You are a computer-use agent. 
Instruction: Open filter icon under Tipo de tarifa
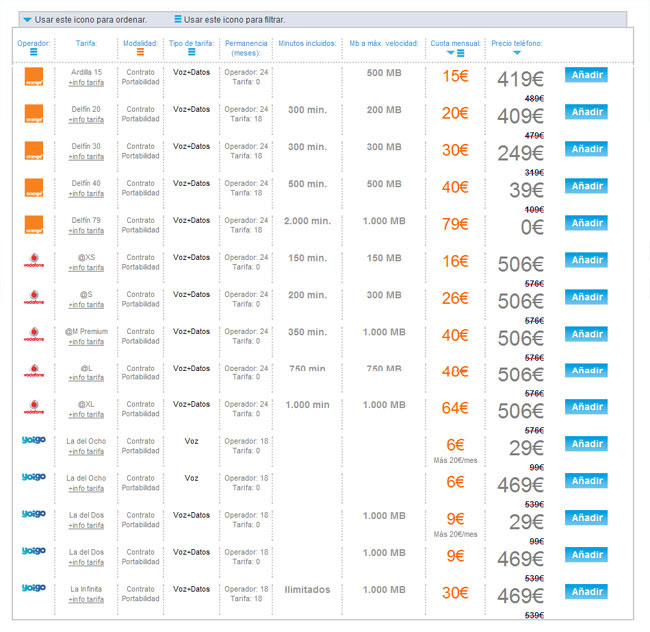click(192, 52)
